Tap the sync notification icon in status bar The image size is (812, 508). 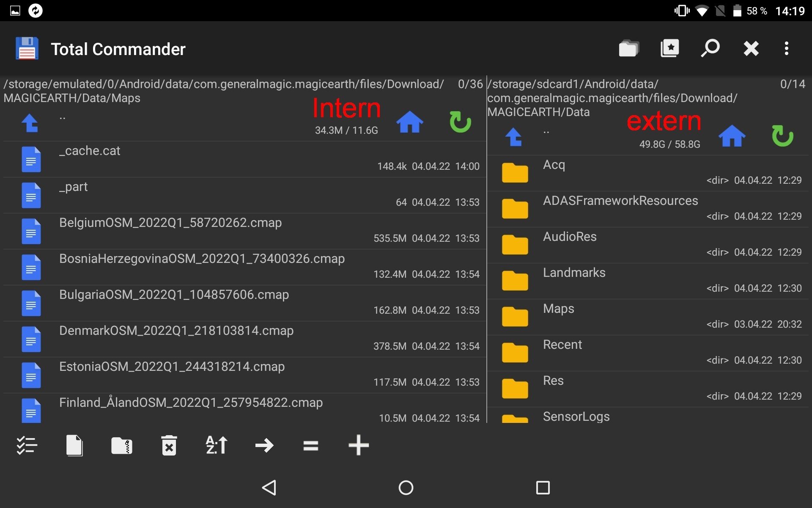pyautogui.click(x=36, y=11)
